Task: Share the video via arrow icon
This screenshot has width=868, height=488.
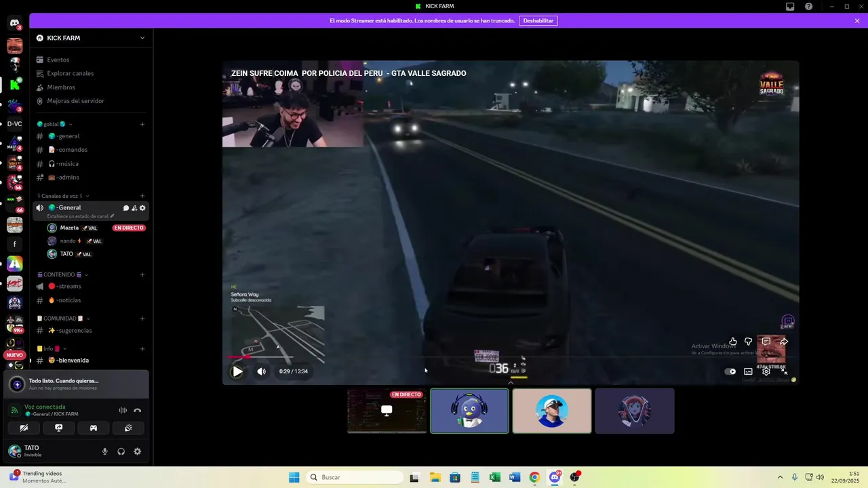Action: point(784,342)
